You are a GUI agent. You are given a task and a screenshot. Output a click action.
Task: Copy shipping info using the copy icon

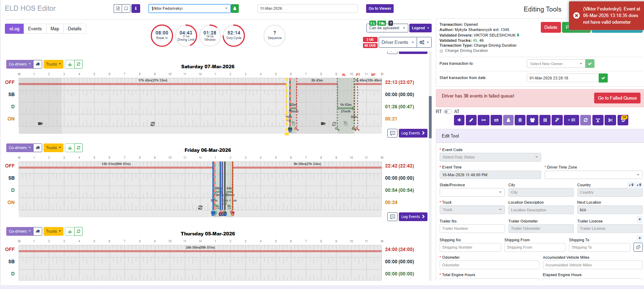coord(638,247)
